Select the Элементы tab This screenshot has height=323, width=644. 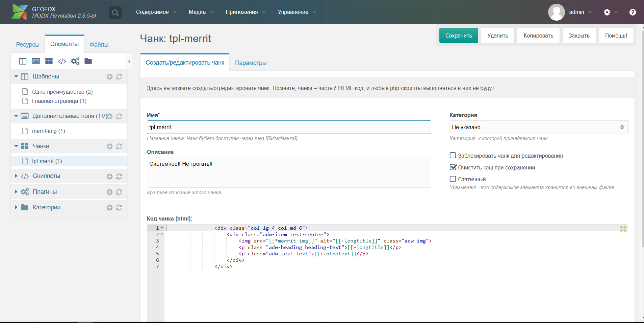[x=65, y=44]
